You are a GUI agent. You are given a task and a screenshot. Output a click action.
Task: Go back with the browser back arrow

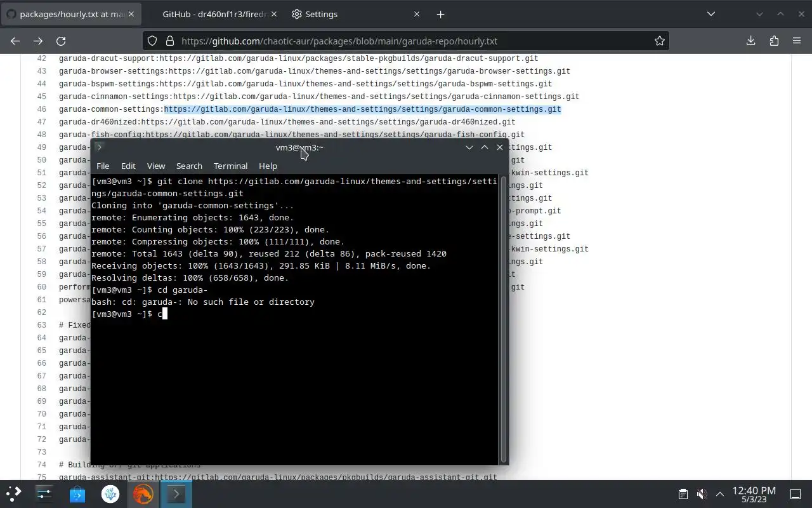coord(15,41)
